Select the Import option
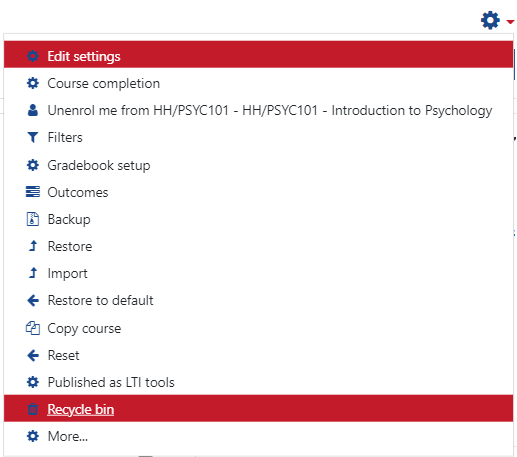Viewport: 517px width, 457px height. pyautogui.click(x=258, y=273)
